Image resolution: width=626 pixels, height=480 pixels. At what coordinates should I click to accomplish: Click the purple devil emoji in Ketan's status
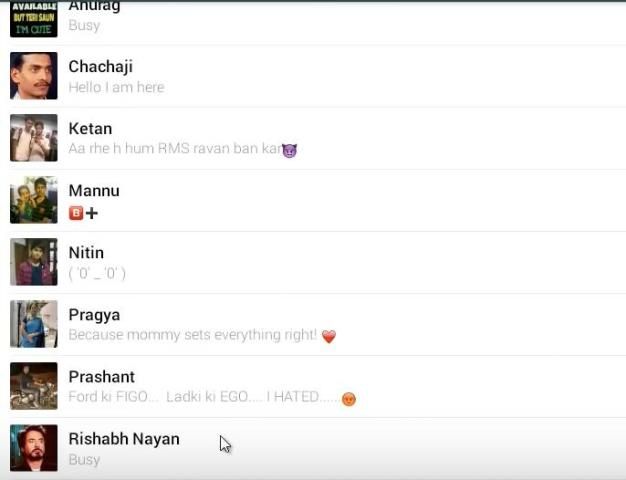coord(289,150)
